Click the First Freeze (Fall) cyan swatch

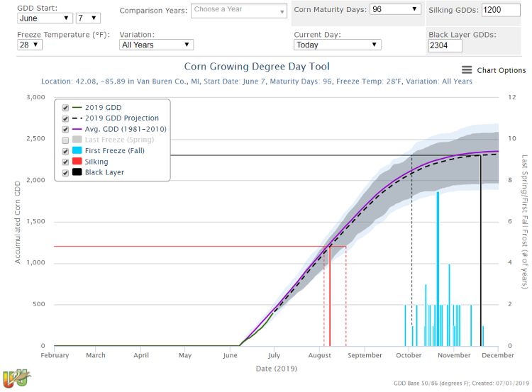(x=77, y=150)
